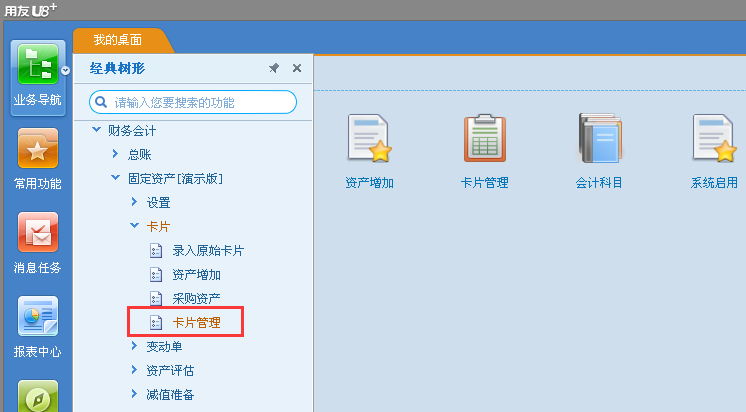Launch the 卡片管理 clipboard desktop shortcut
The height and width of the screenshot is (412, 746).
[x=484, y=151]
